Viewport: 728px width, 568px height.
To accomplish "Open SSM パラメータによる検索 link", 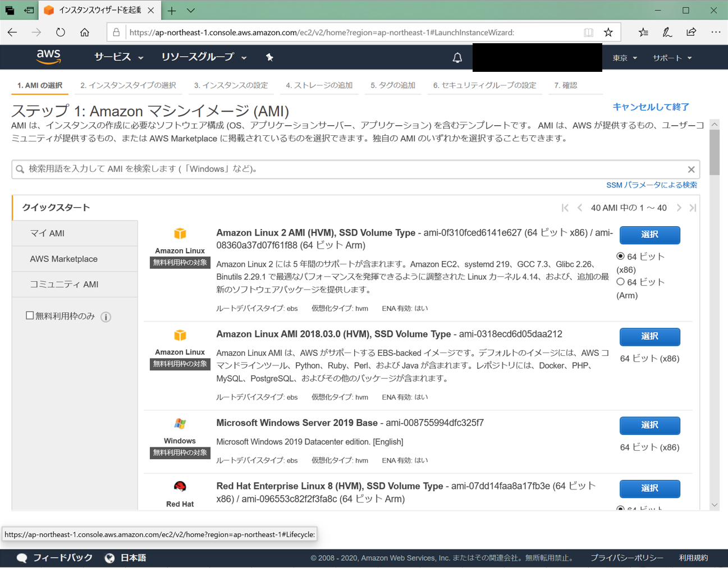I will (652, 185).
